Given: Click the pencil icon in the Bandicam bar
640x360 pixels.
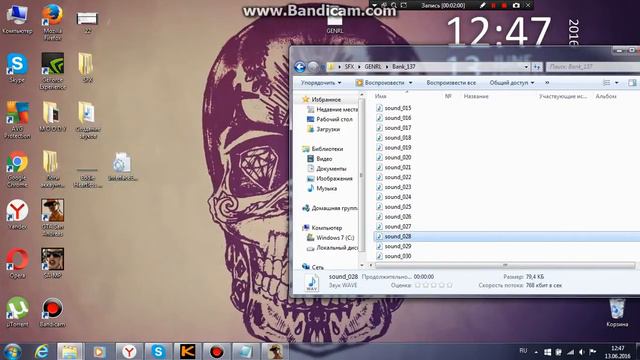Looking at the screenshot, I should (482, 5).
